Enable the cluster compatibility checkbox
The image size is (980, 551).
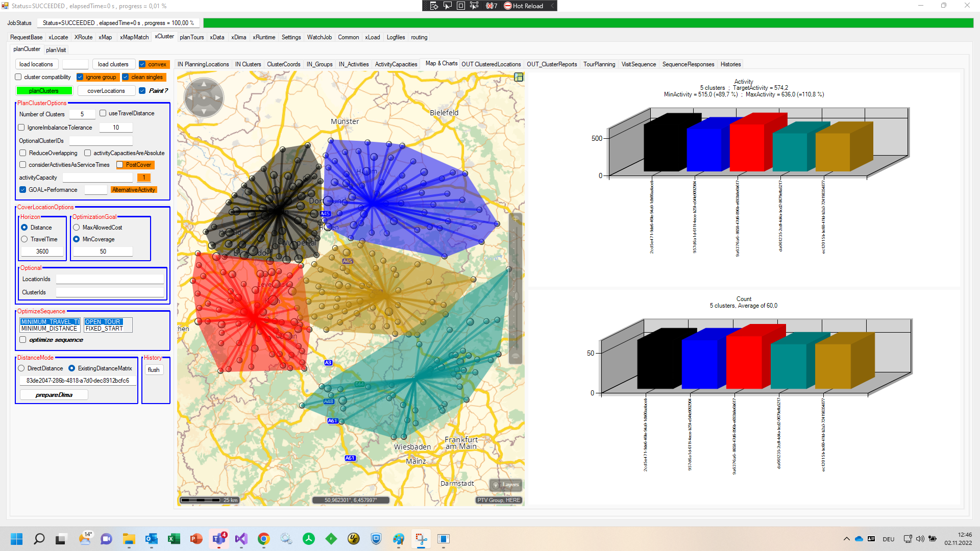(18, 77)
